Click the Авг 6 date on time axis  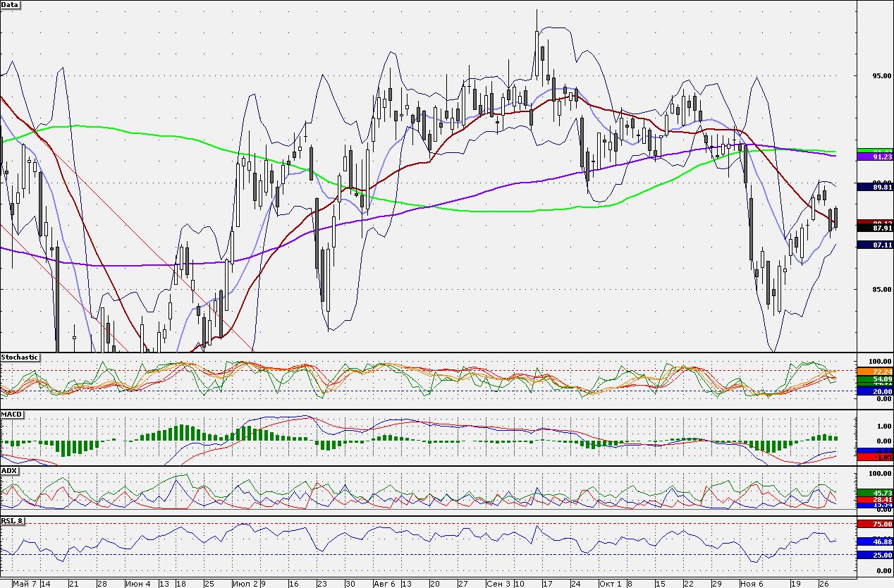pyautogui.click(x=384, y=584)
